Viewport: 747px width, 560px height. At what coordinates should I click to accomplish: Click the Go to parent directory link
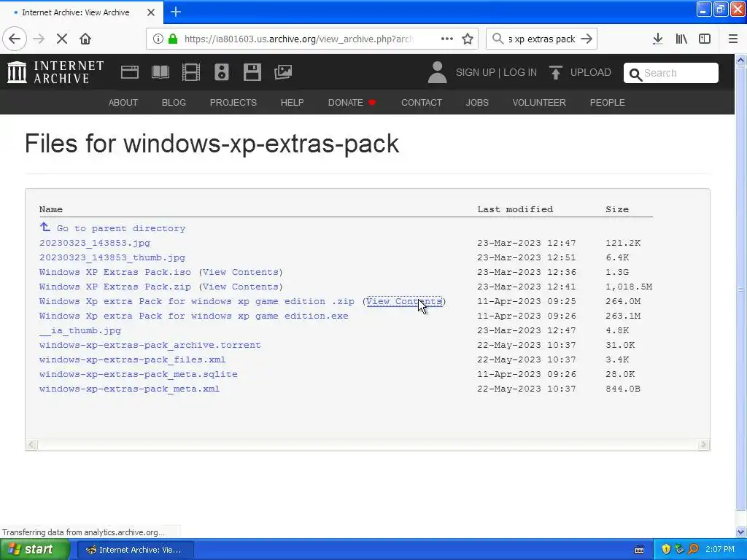click(121, 228)
